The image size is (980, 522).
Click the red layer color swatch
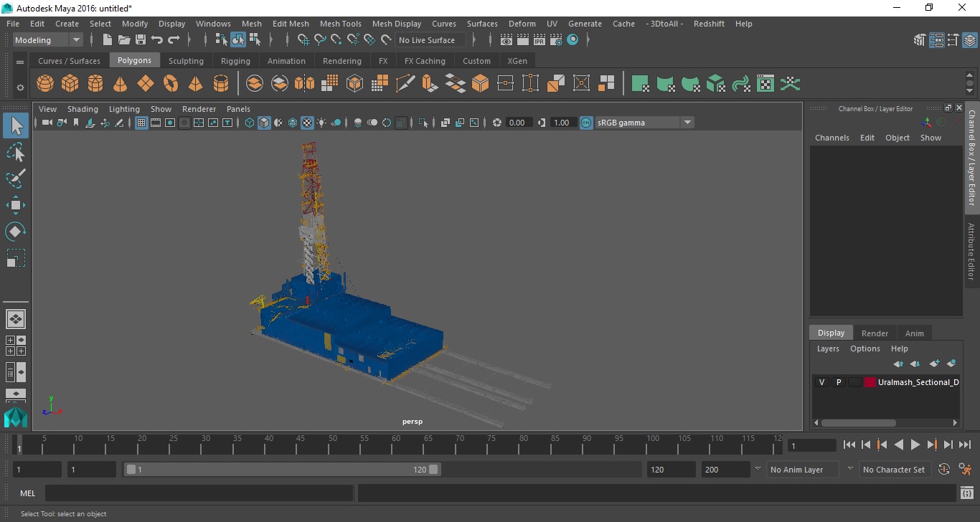870,382
